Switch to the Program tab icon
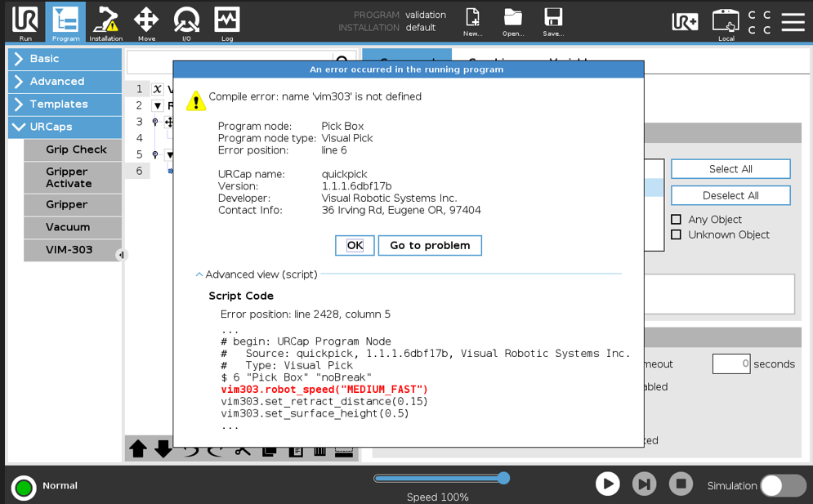813x504 pixels. coord(65,24)
